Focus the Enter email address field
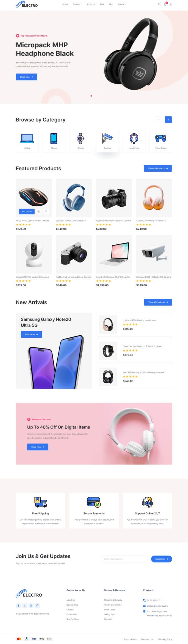This screenshot has width=188, height=644. tap(124, 559)
